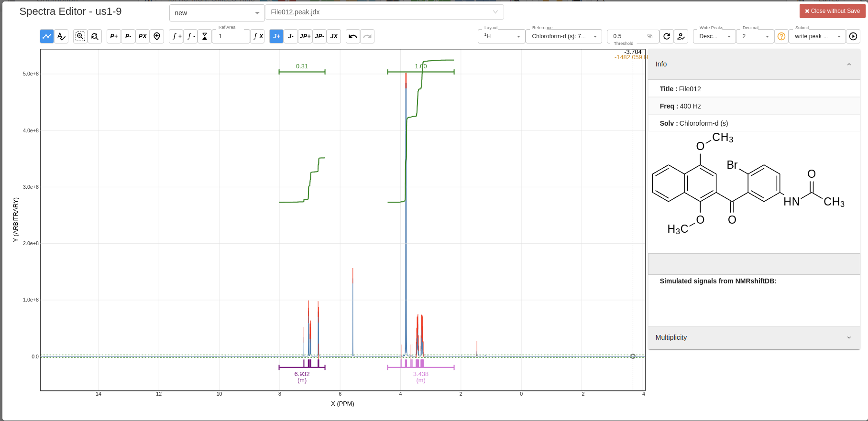868x421 pixels.
Task: Select the set reference pin tool
Action: 157,36
